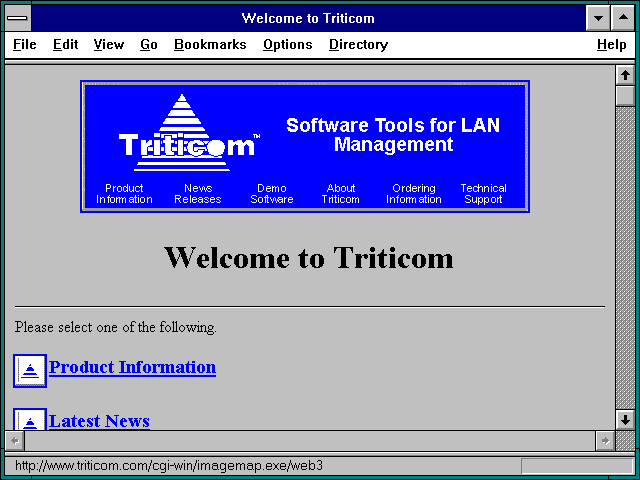Click 'Software Tools for LAN Management' banner text
640x480 pixels.
(393, 135)
